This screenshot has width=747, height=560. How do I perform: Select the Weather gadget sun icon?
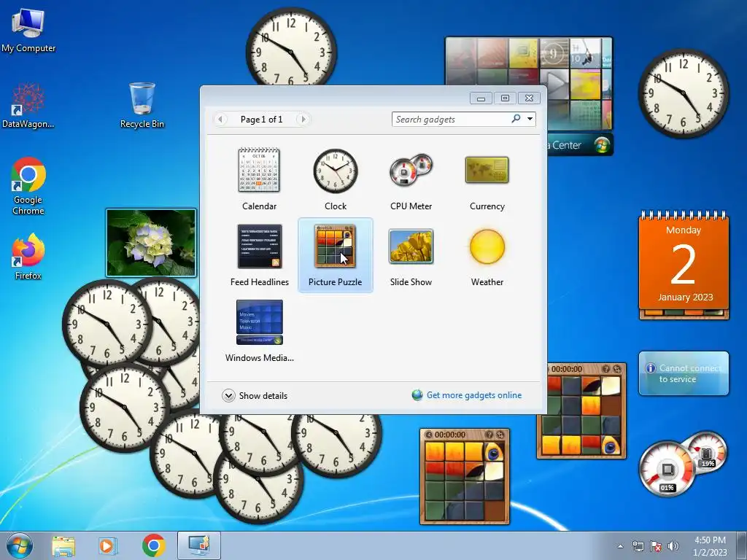[487, 246]
